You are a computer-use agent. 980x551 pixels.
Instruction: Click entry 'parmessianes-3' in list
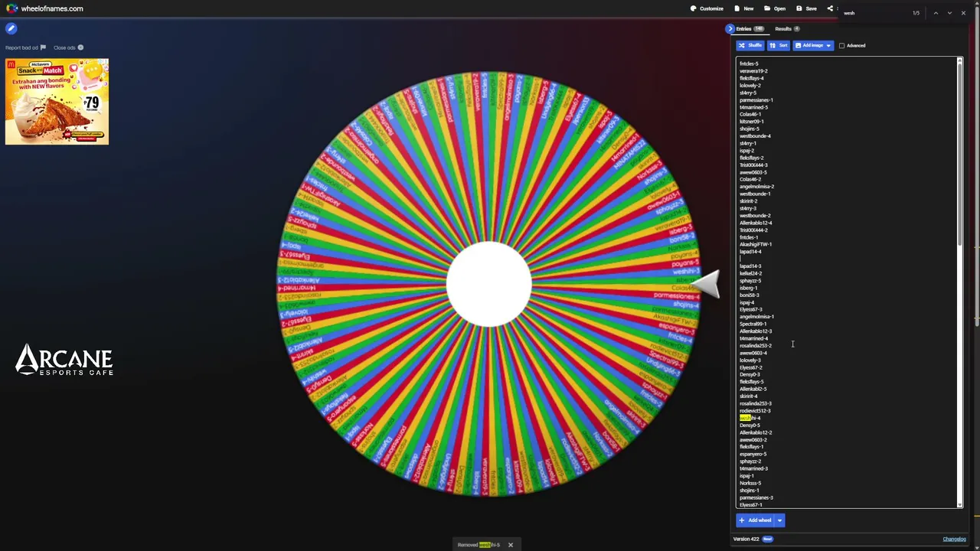click(756, 497)
